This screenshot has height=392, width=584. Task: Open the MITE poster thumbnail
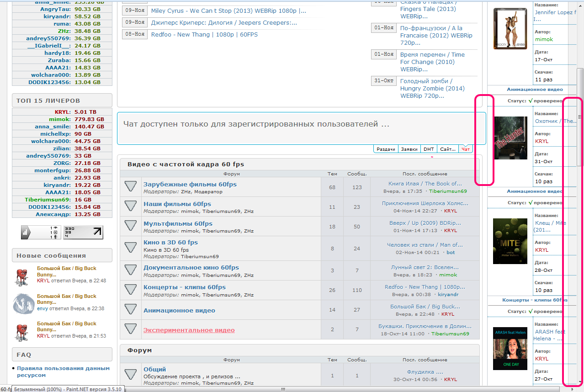(x=510, y=241)
